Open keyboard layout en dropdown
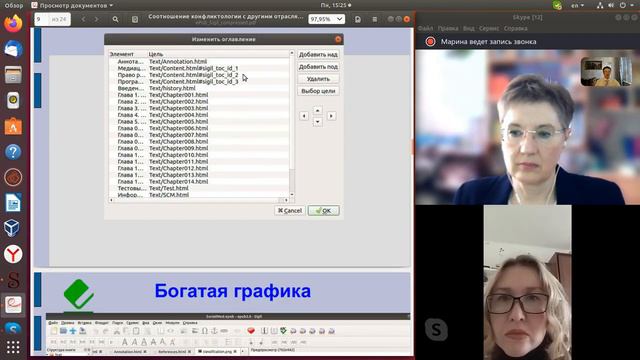This screenshot has width=640, height=360. 577,5
